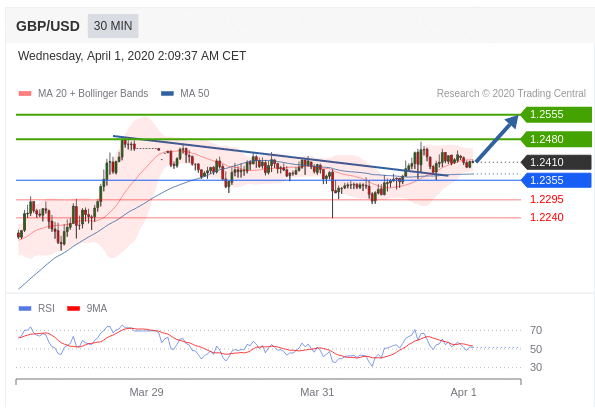This screenshot has height=411, width=595.
Task: Click the red 1.2295 support level label
Action: [x=546, y=199]
